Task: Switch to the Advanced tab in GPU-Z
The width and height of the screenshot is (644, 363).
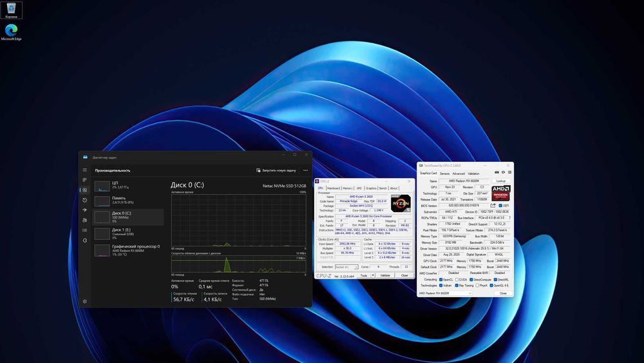Action: click(x=459, y=173)
